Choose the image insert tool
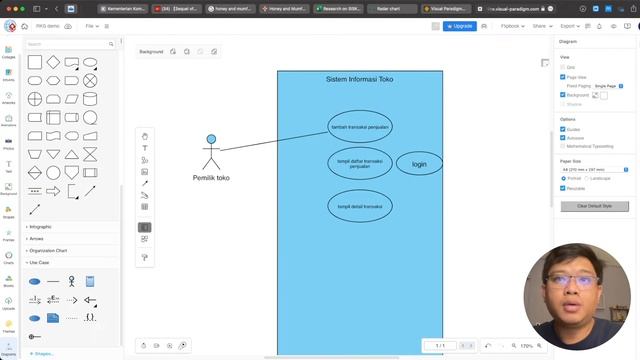Viewport: 640px width, 360px height. pyautogui.click(x=144, y=172)
